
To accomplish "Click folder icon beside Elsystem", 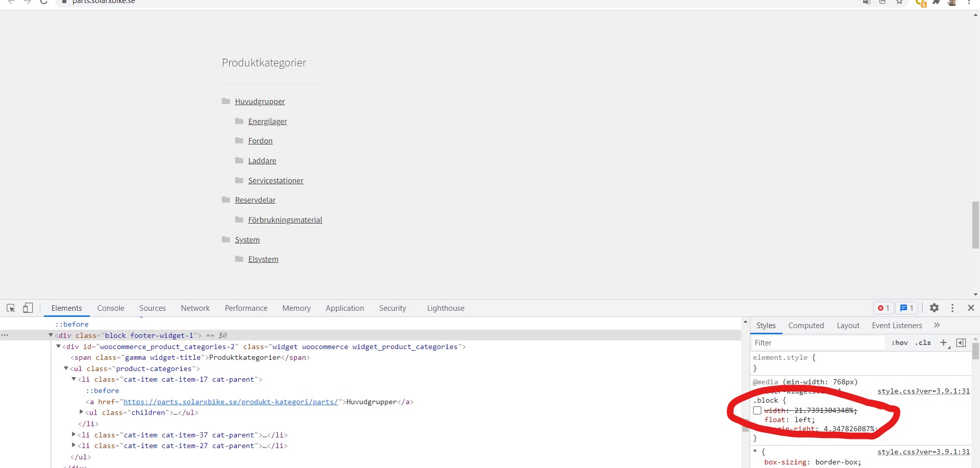I will click(x=239, y=259).
